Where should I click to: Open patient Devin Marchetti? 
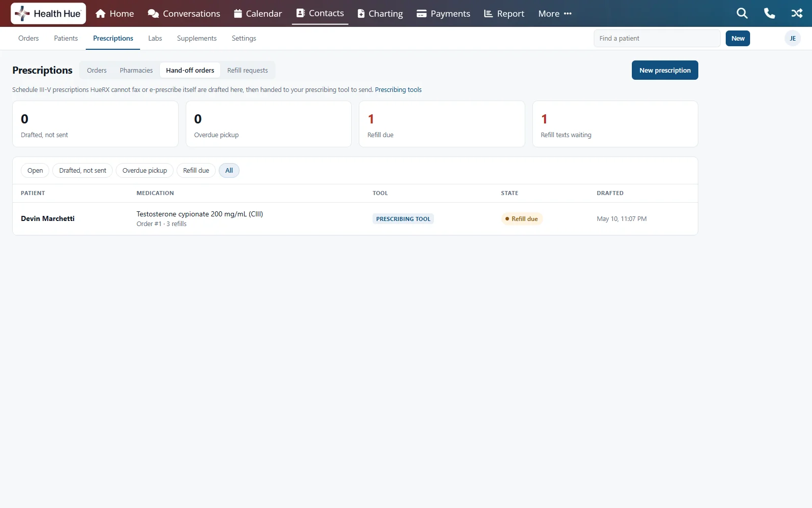[x=48, y=219]
